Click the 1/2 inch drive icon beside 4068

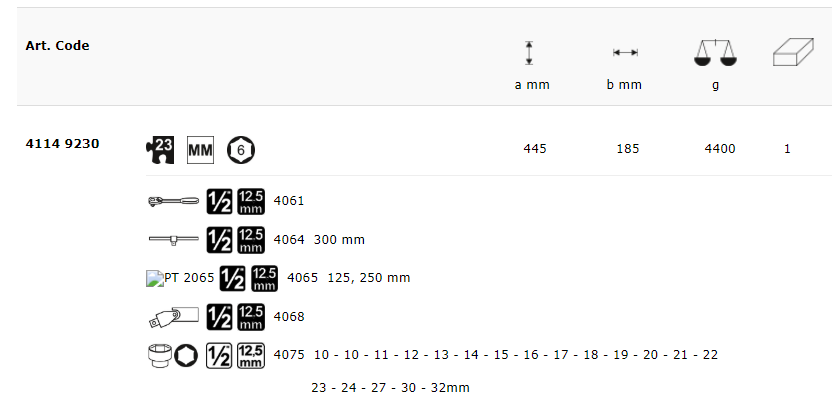tap(219, 317)
